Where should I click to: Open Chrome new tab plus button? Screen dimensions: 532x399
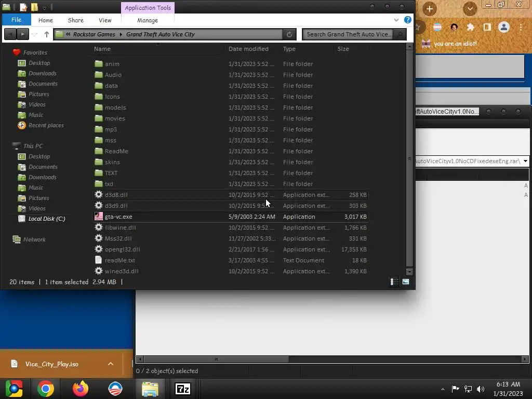point(429,9)
